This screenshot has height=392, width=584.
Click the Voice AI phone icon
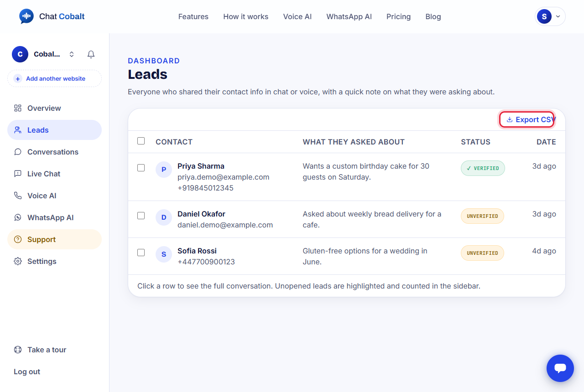(18, 196)
